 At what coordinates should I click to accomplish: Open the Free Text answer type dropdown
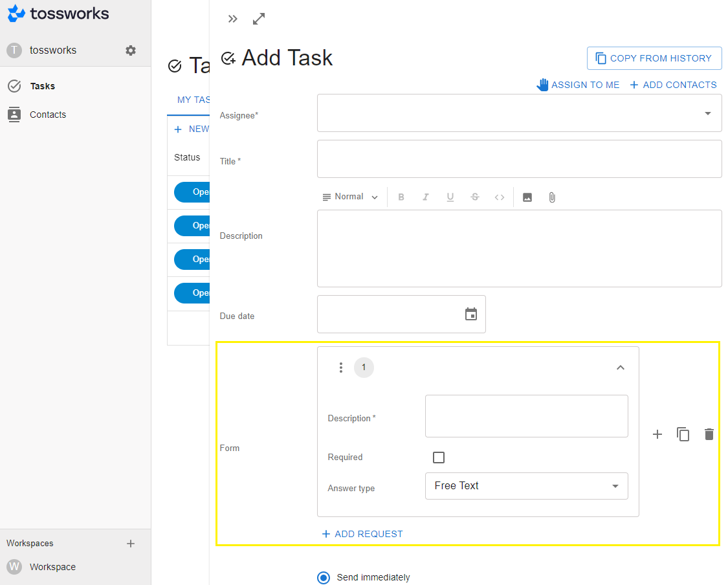527,486
